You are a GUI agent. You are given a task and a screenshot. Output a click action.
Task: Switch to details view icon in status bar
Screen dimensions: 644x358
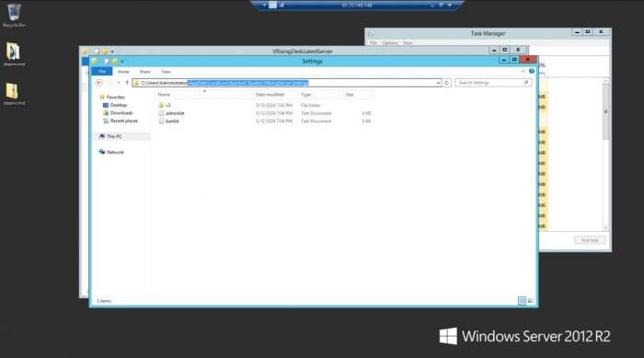pyautogui.click(x=522, y=301)
